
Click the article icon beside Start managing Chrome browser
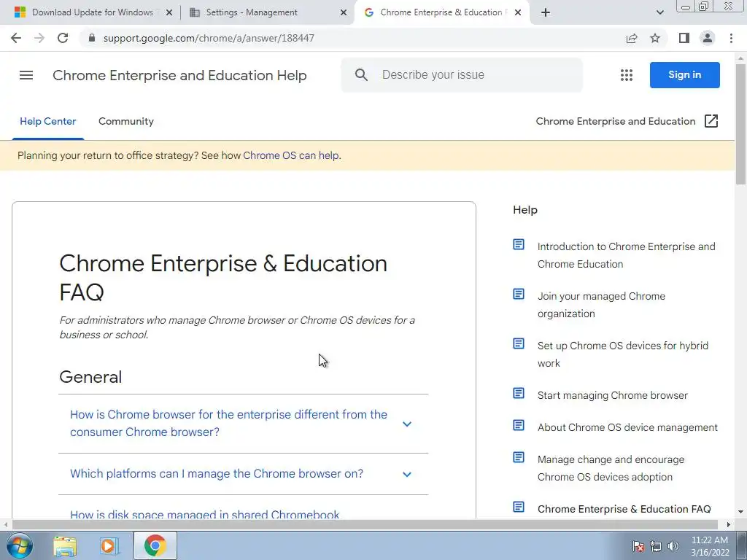click(x=519, y=393)
